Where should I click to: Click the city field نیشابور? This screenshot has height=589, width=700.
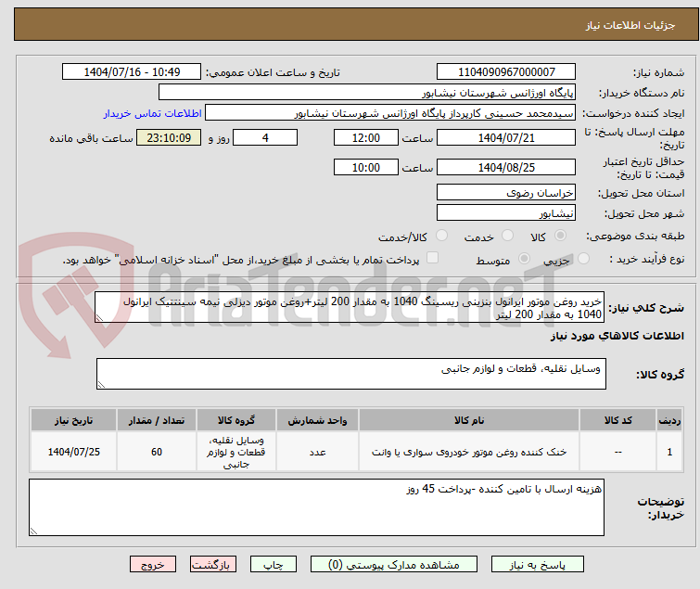pyautogui.click(x=506, y=213)
